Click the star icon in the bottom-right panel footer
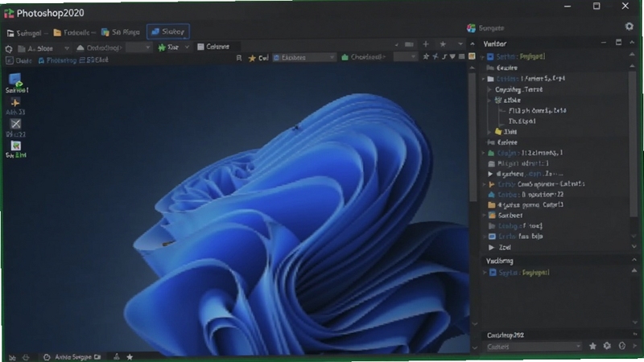 pyautogui.click(x=592, y=347)
